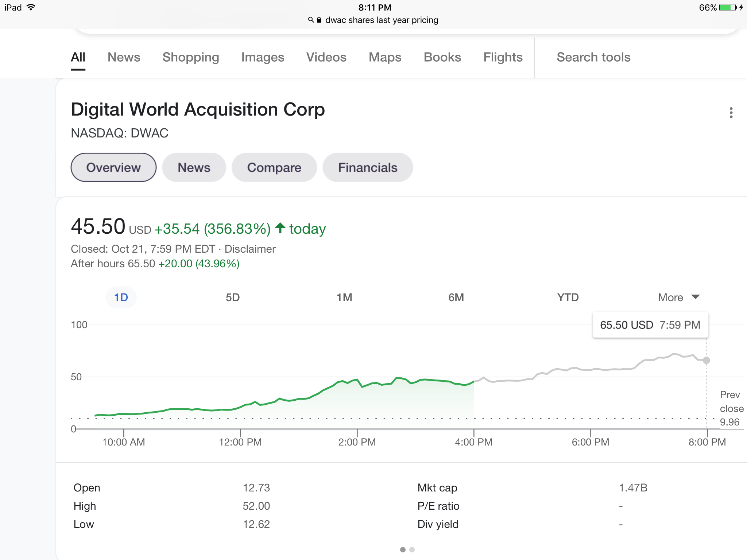Tap the Wi-Fi icon in status bar
The image size is (747, 560).
pos(31,7)
